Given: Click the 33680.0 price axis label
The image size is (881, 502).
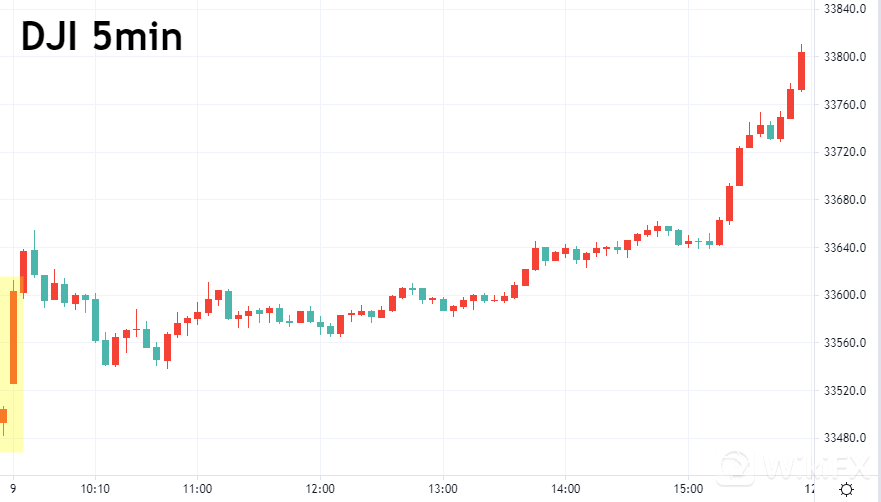Looking at the screenshot, I should pos(844,200).
